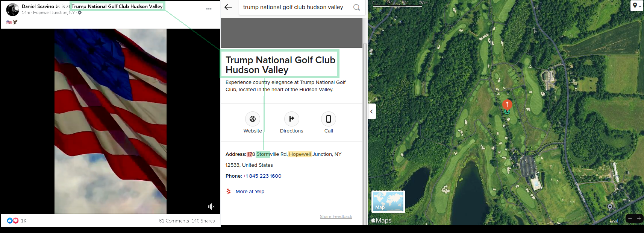Switch to standard Map view thumbnail
This screenshot has width=644, height=233.
[388, 202]
